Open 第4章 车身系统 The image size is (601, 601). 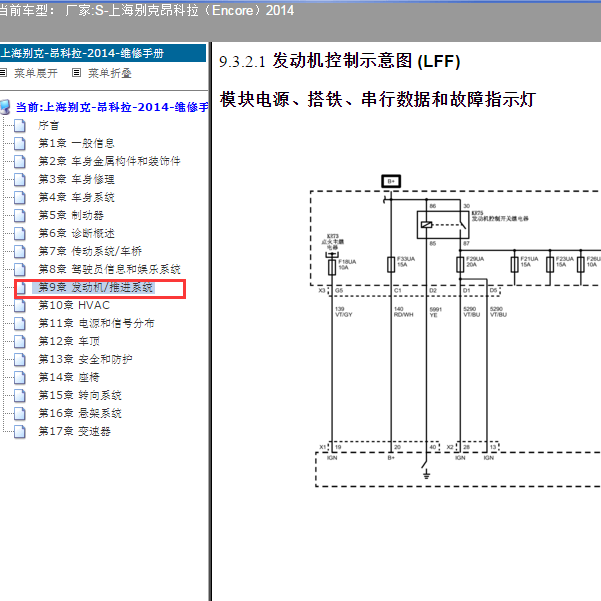click(x=76, y=197)
